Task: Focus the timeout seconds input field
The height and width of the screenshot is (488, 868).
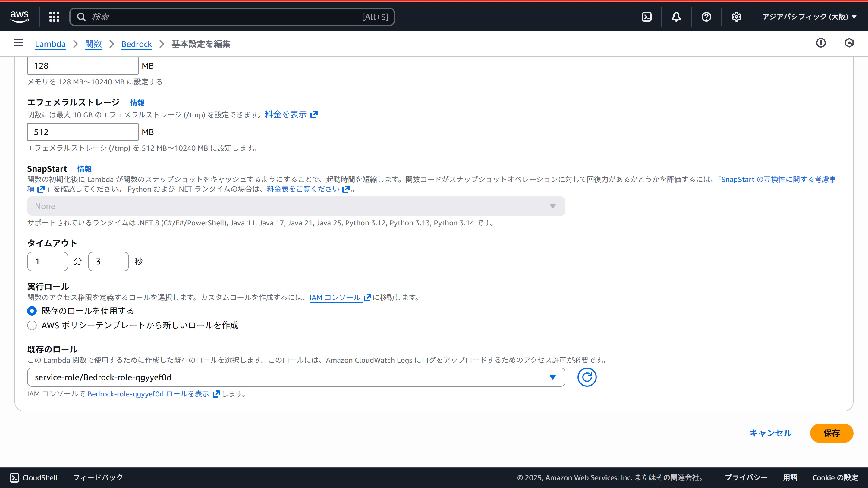Action: pyautogui.click(x=108, y=262)
